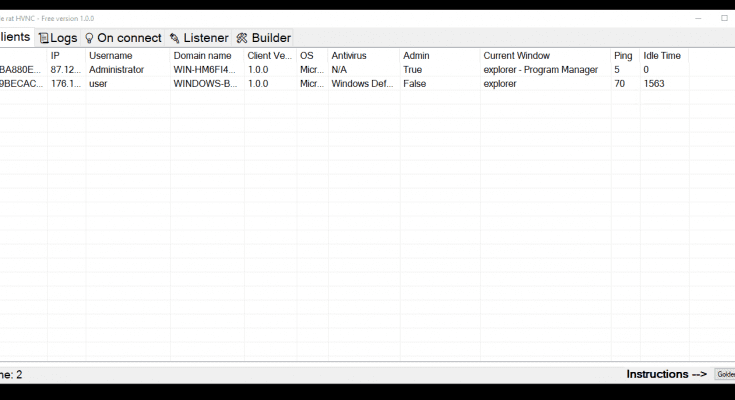The height and width of the screenshot is (400, 735).
Task: Sort the list by Username column
Action: [x=110, y=56]
